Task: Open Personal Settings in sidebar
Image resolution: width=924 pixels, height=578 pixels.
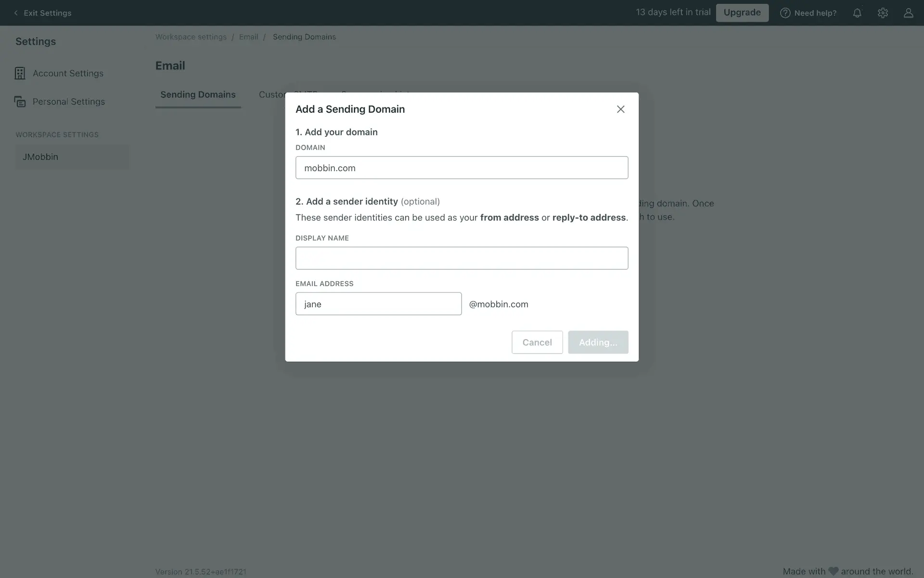Action: (68, 102)
